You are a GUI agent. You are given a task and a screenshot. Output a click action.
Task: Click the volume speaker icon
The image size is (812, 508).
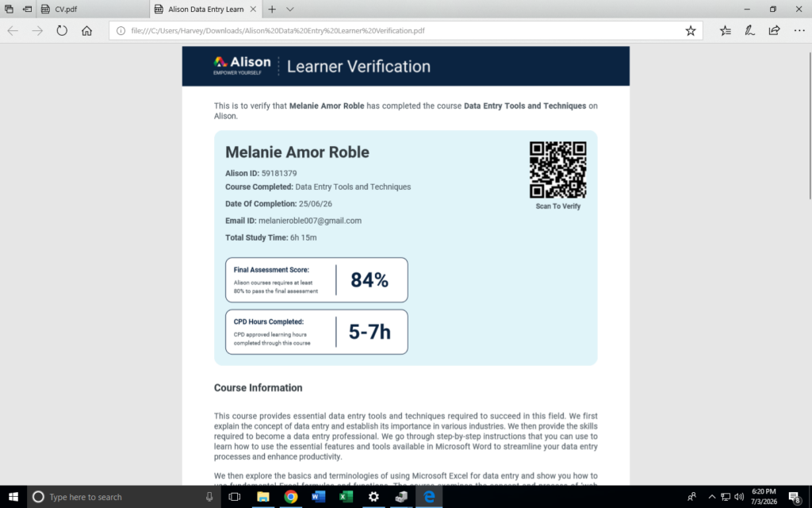(739, 497)
